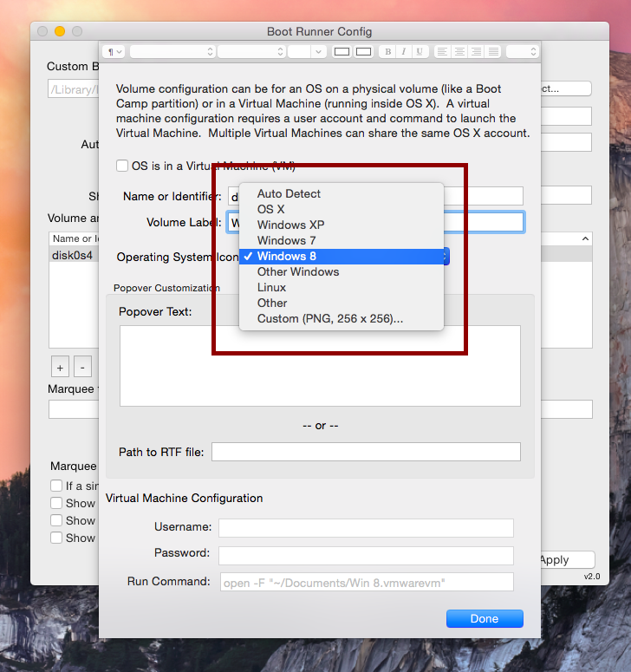The width and height of the screenshot is (631, 672).
Task: Toggle the second Show checkbox
Action: (56, 520)
